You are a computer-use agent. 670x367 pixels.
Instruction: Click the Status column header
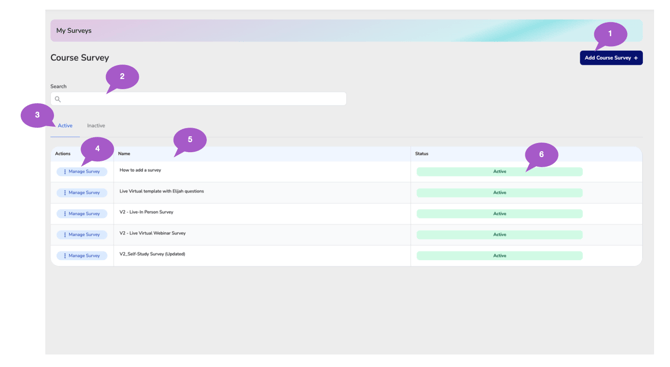pyautogui.click(x=422, y=153)
